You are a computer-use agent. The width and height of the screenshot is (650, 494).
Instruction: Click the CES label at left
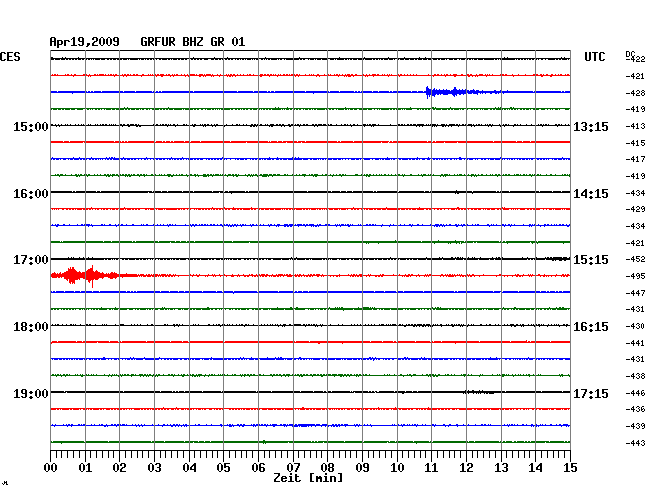10,57
